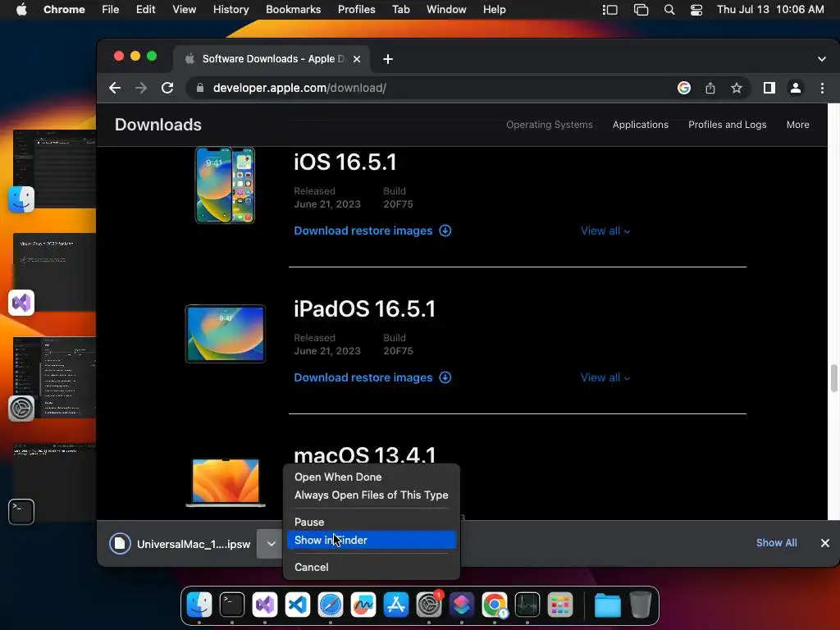The width and height of the screenshot is (840, 630).
Task: Click Show All downloads link
Action: [x=776, y=543]
